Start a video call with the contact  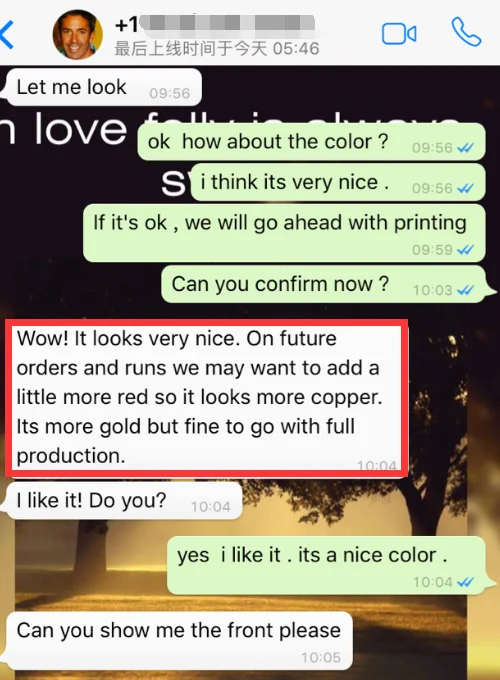coord(399,34)
